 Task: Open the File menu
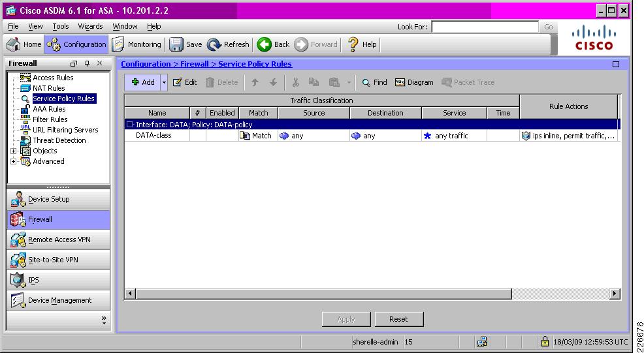coord(13,26)
